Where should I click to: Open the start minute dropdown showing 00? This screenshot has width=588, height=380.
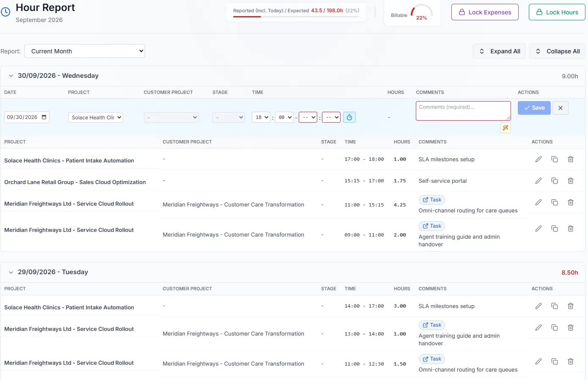[284, 117]
